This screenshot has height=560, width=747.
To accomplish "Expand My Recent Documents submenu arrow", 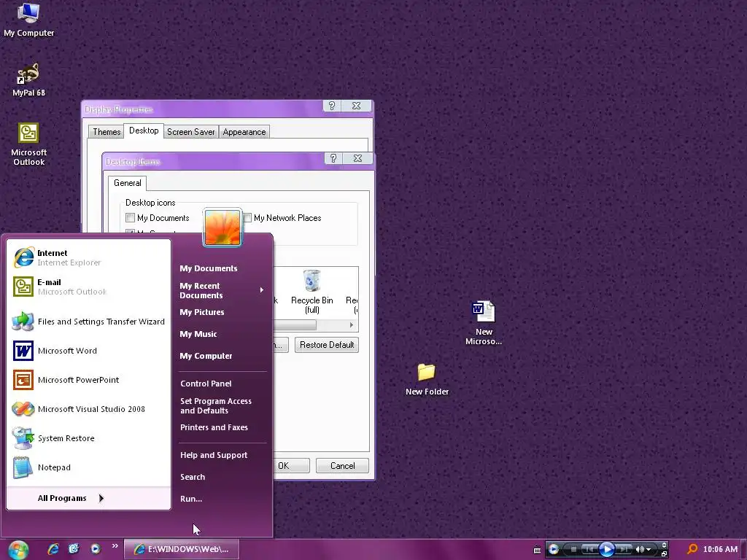I will point(262,290).
